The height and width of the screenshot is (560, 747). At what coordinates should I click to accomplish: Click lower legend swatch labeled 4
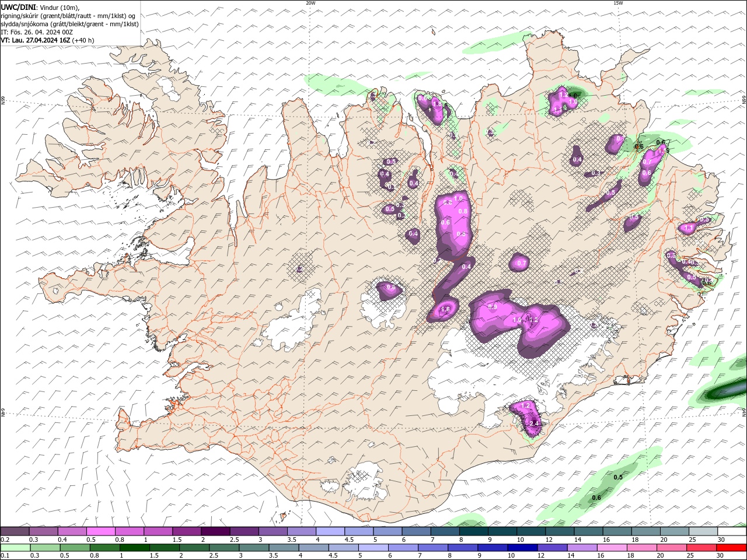pyautogui.click(x=313, y=548)
